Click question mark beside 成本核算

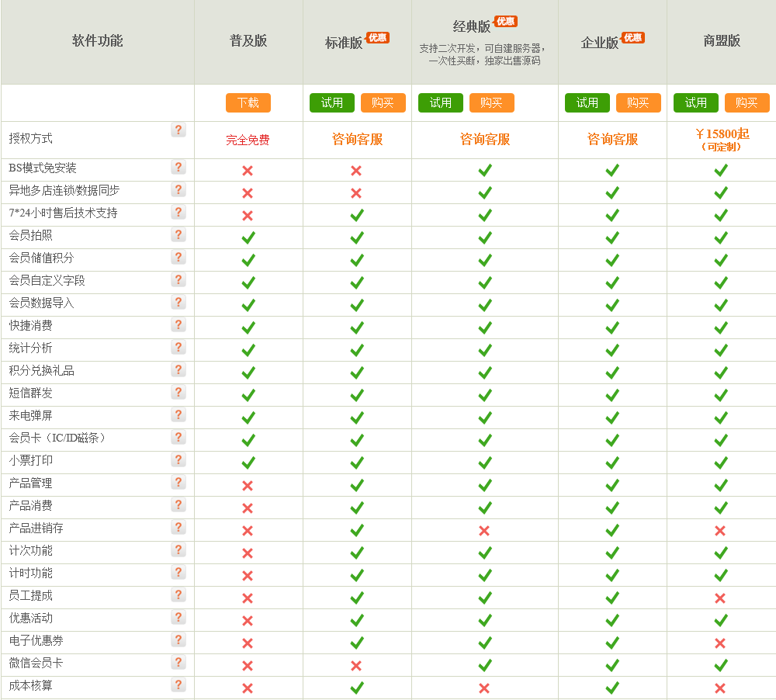178,685
